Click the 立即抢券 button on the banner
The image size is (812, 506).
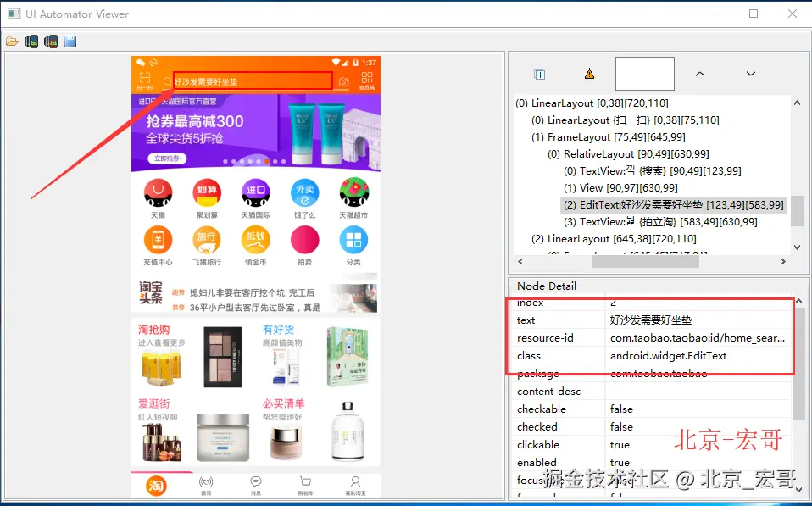click(x=167, y=158)
